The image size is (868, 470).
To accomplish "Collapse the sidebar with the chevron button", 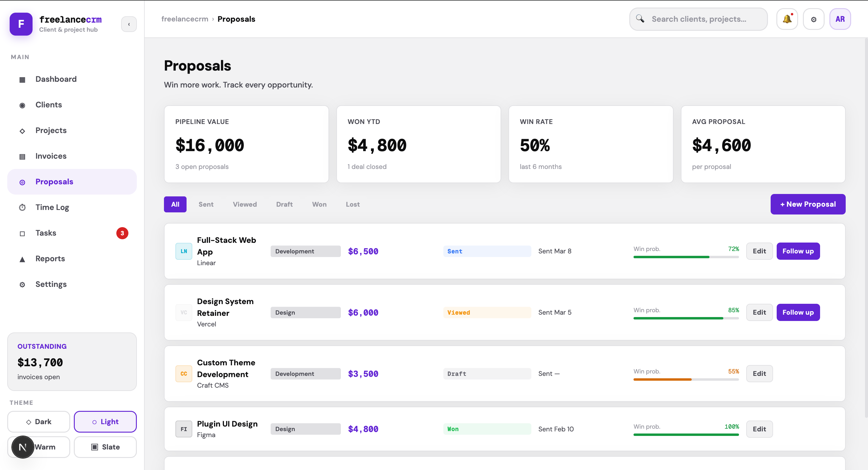I will pyautogui.click(x=129, y=24).
